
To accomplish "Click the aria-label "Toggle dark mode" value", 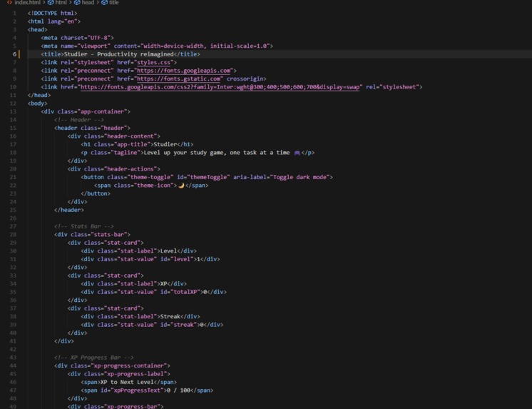I will 300,177.
